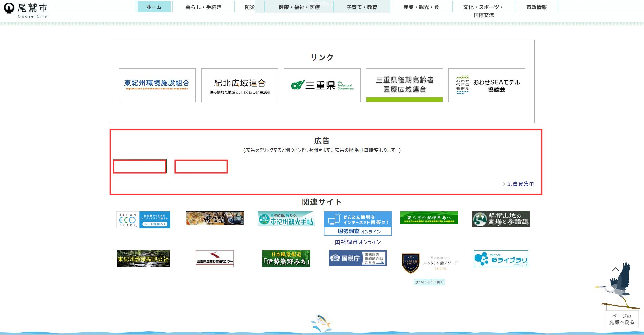
Task: Open the ふるさと本舗アワード banner
Action: (429, 263)
